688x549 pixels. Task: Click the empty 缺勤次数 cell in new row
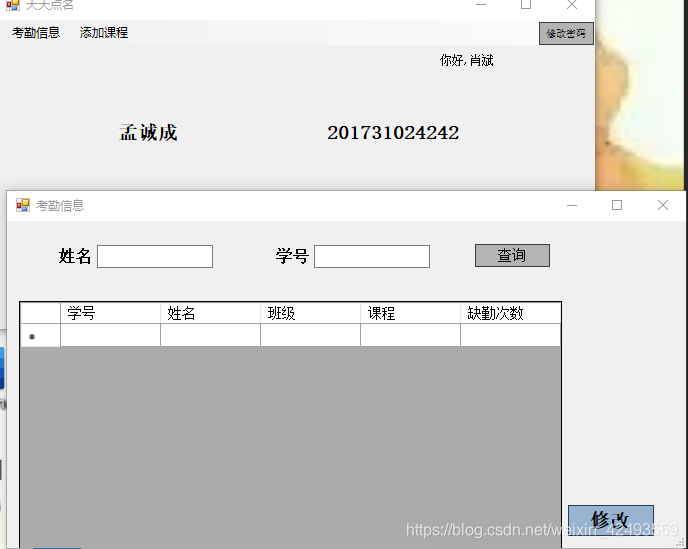(510, 335)
